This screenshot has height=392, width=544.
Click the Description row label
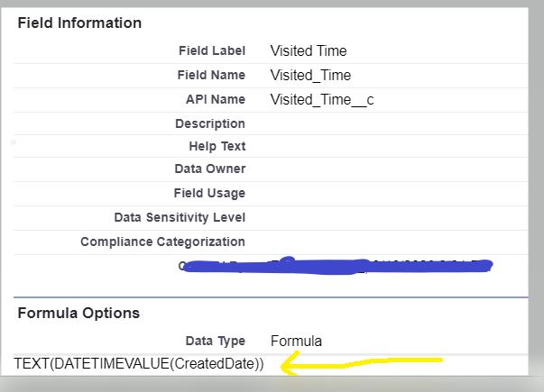click(210, 123)
